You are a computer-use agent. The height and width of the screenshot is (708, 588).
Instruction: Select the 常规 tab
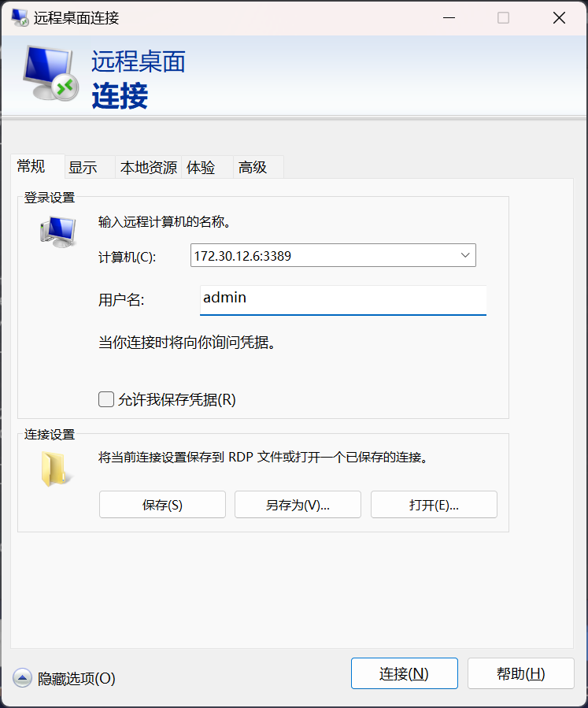37,166
